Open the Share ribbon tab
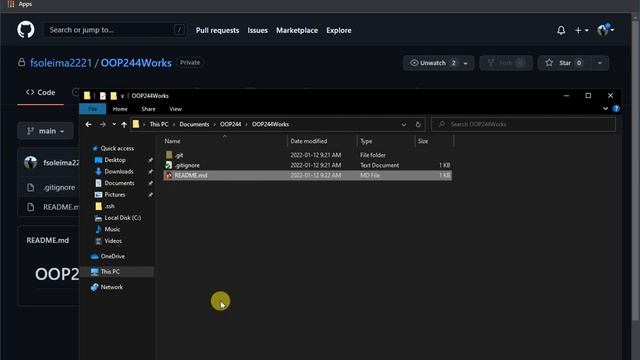640x360 pixels. [148, 109]
